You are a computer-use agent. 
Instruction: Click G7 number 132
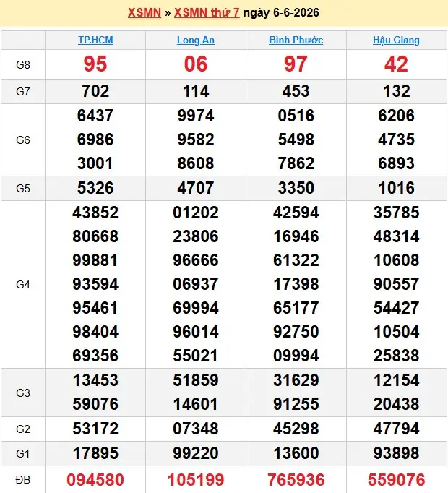pyautogui.click(x=396, y=91)
